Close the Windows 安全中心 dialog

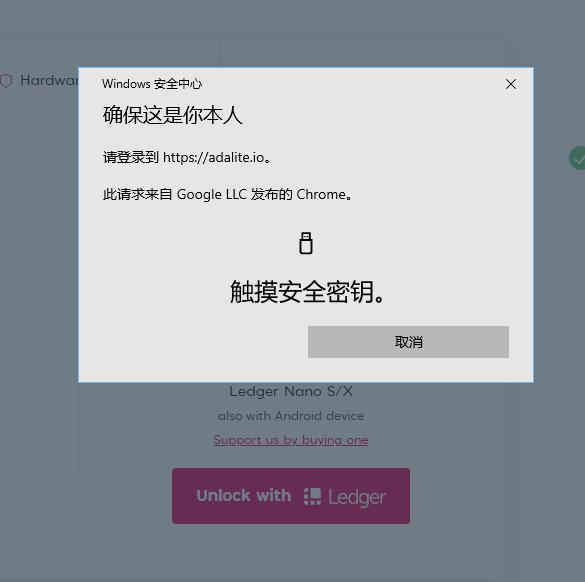click(x=511, y=84)
